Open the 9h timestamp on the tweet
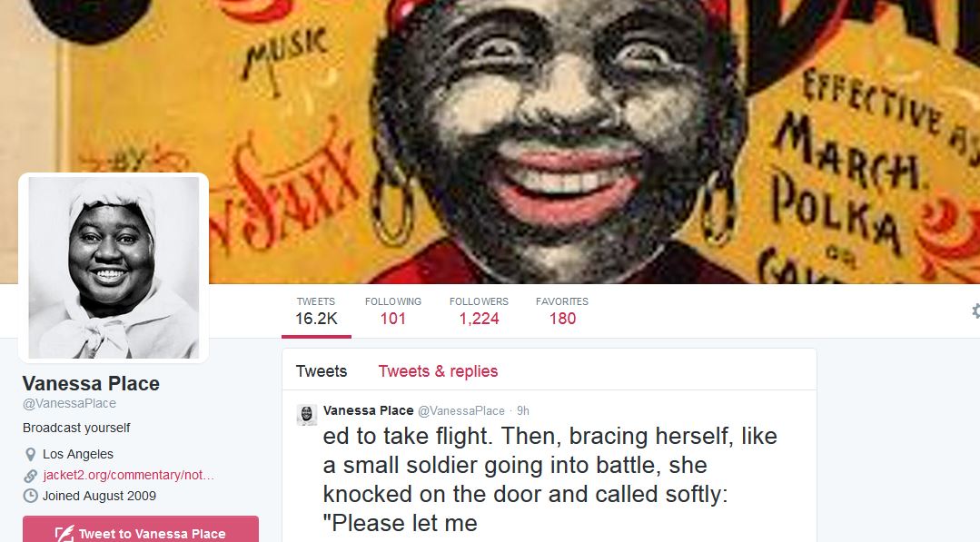 click(523, 411)
